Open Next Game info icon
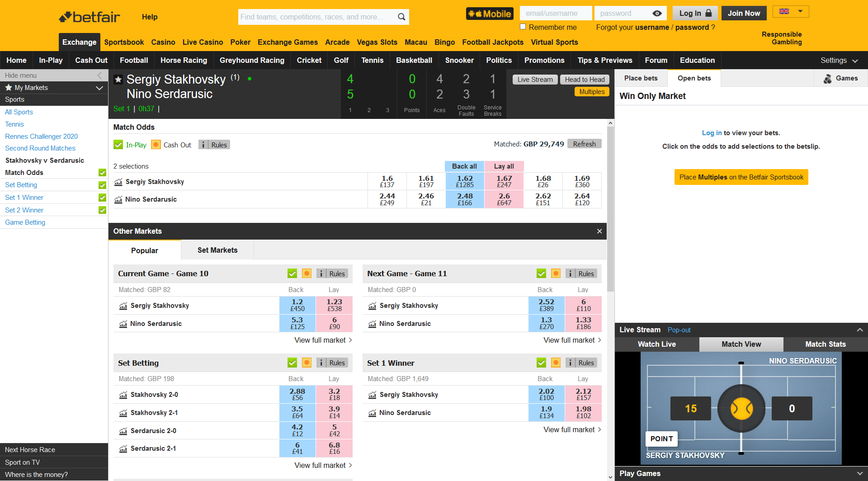 coord(570,274)
